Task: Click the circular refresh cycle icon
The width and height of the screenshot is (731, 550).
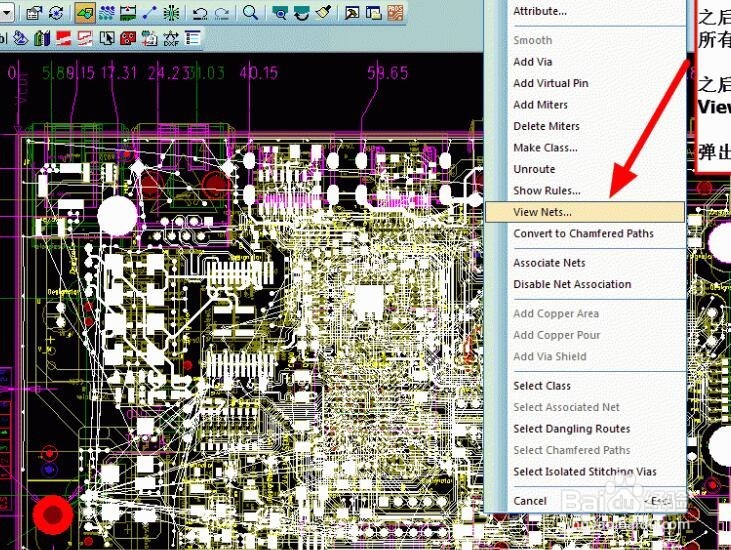Action: (56, 13)
